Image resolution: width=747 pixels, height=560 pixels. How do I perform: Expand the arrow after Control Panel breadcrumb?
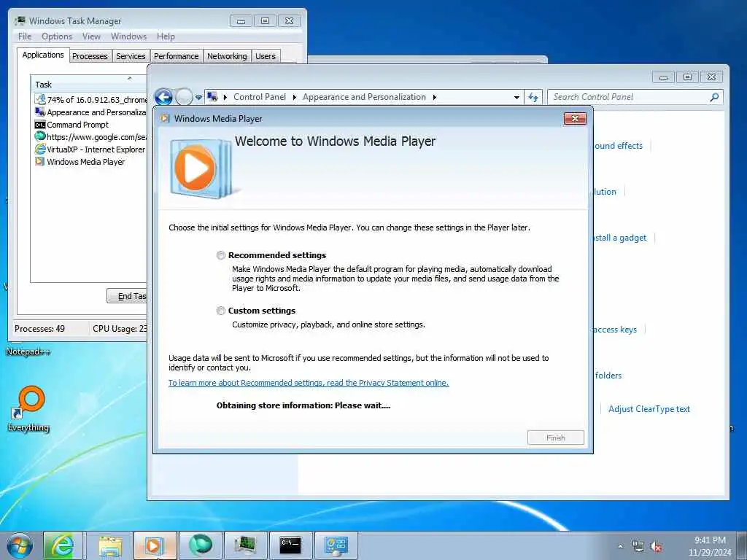[295, 97]
